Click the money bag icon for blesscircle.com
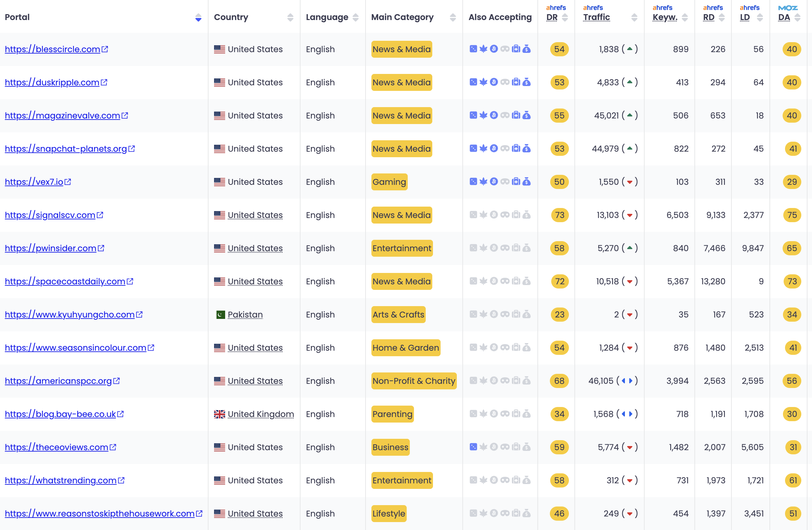This screenshot has height=530, width=812. tap(527, 49)
